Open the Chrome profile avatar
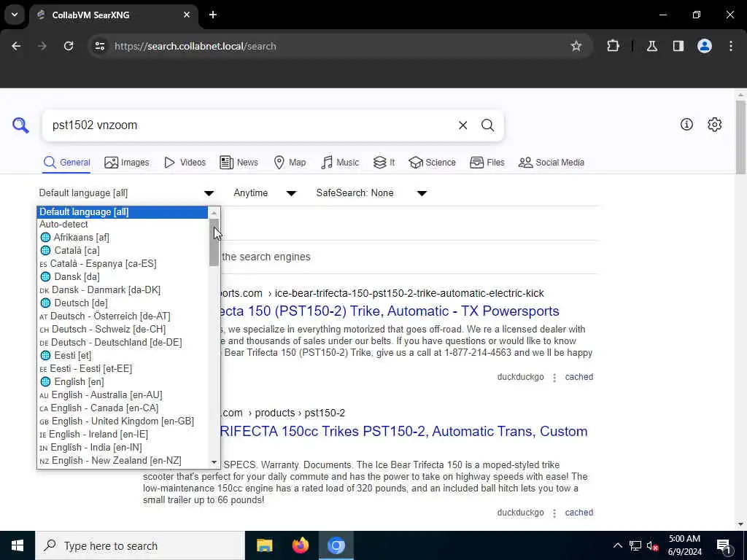 coord(704,46)
